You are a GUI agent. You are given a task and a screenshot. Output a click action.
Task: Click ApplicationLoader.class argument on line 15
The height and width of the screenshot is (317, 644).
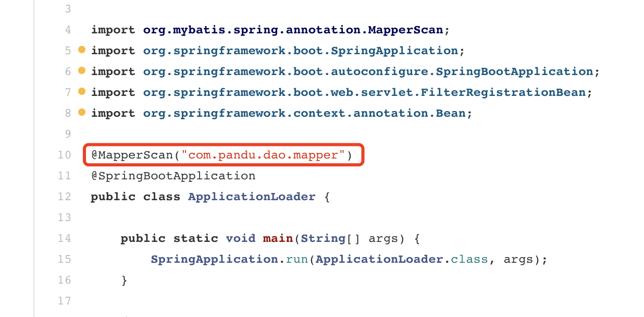(402, 259)
